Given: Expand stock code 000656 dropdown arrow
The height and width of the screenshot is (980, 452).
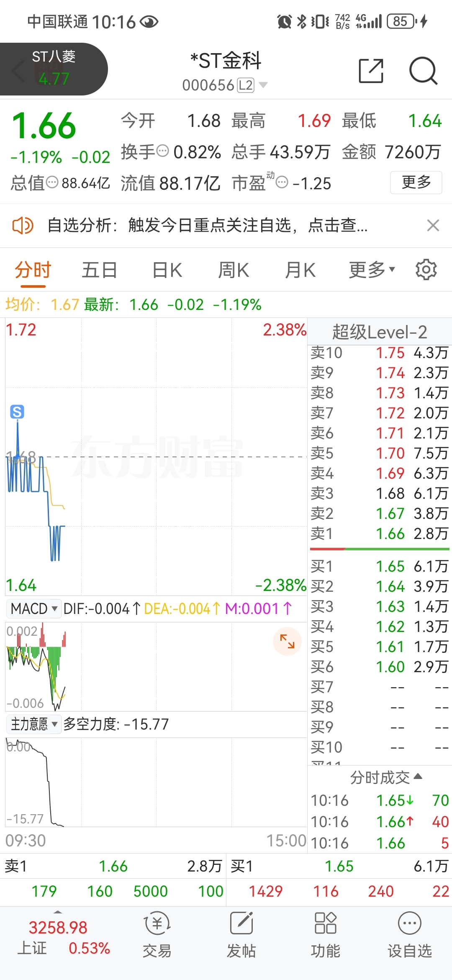Looking at the screenshot, I should 263,85.
